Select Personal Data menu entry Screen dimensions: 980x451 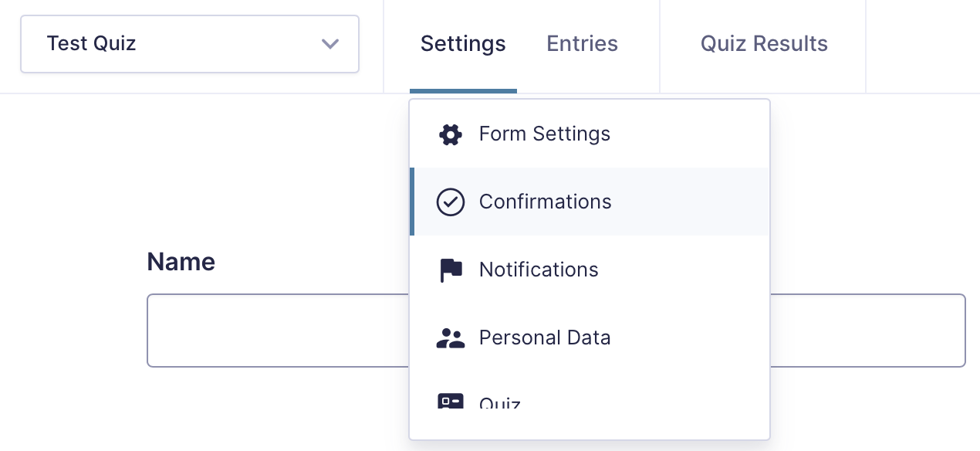(x=545, y=338)
